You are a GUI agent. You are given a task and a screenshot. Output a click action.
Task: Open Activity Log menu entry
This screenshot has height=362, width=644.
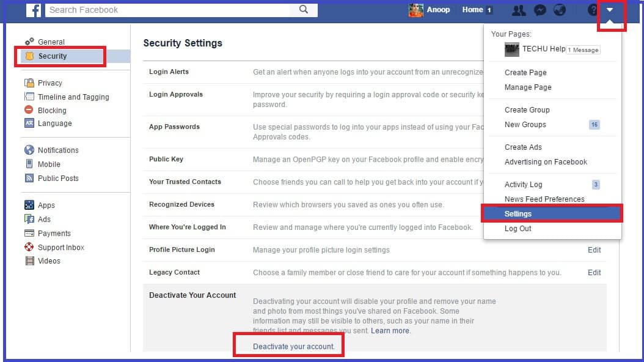523,185
